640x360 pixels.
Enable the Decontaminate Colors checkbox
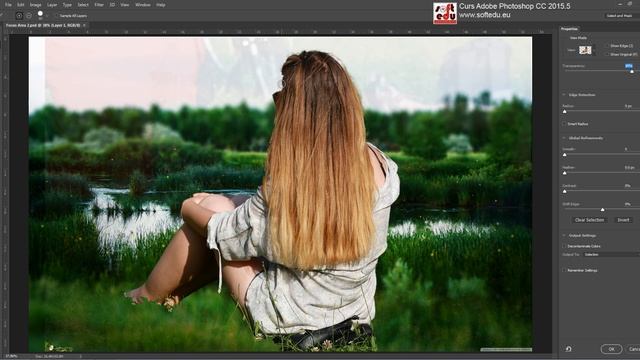tap(564, 246)
